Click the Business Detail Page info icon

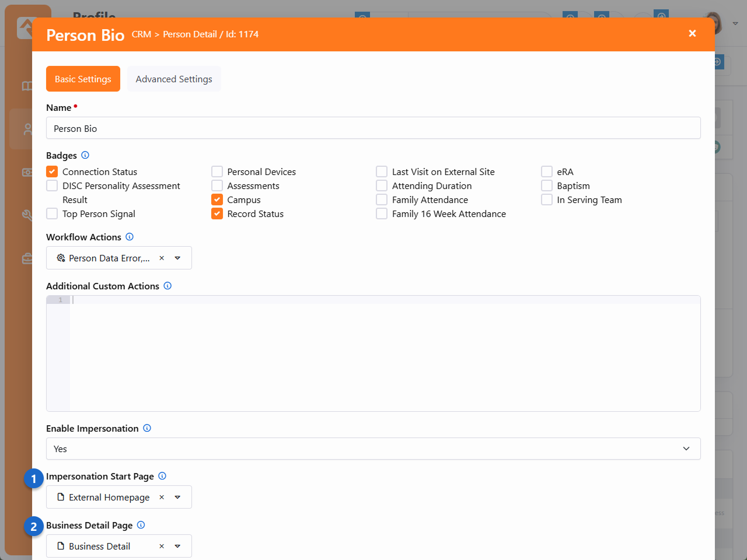[141, 525]
